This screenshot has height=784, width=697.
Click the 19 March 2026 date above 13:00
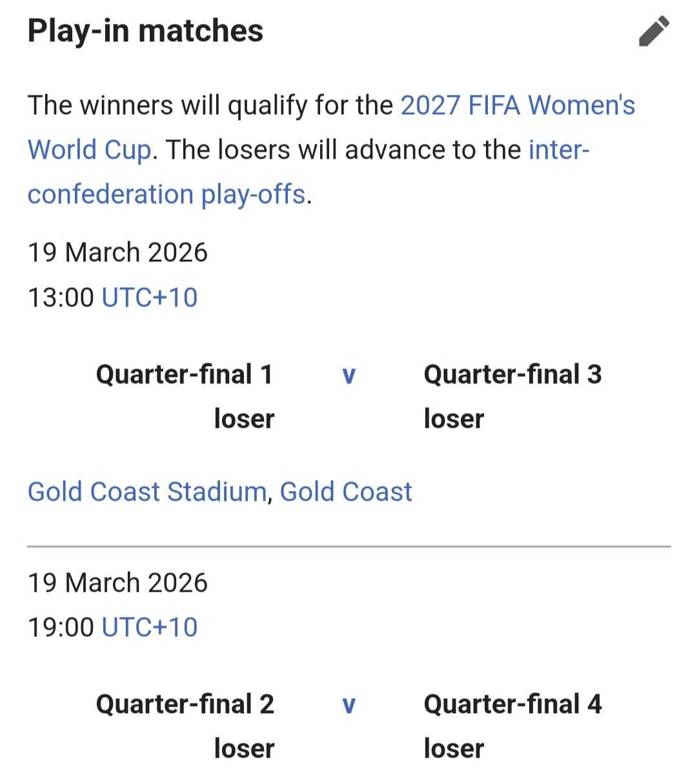point(117,252)
